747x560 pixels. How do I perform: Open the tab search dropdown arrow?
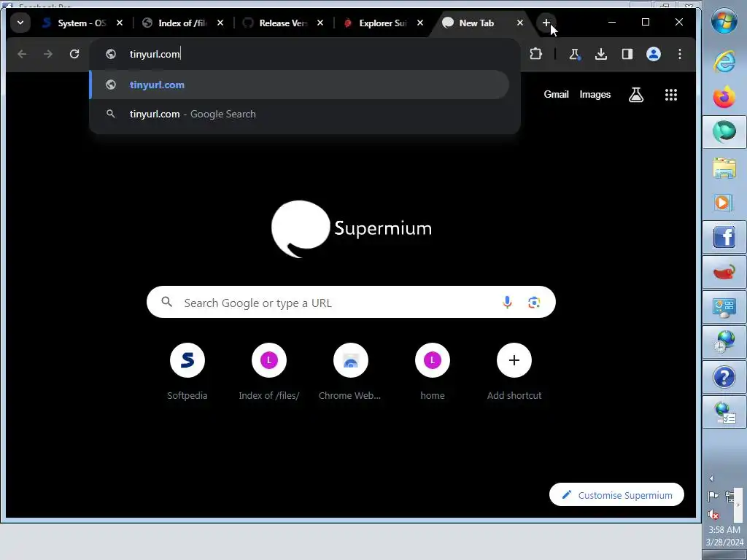coord(20,23)
